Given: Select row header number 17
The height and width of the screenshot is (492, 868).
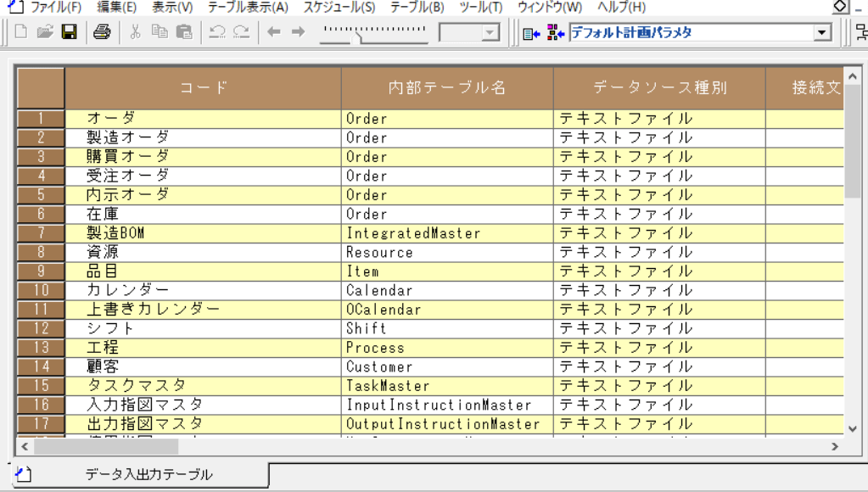Looking at the screenshot, I should click(x=41, y=424).
